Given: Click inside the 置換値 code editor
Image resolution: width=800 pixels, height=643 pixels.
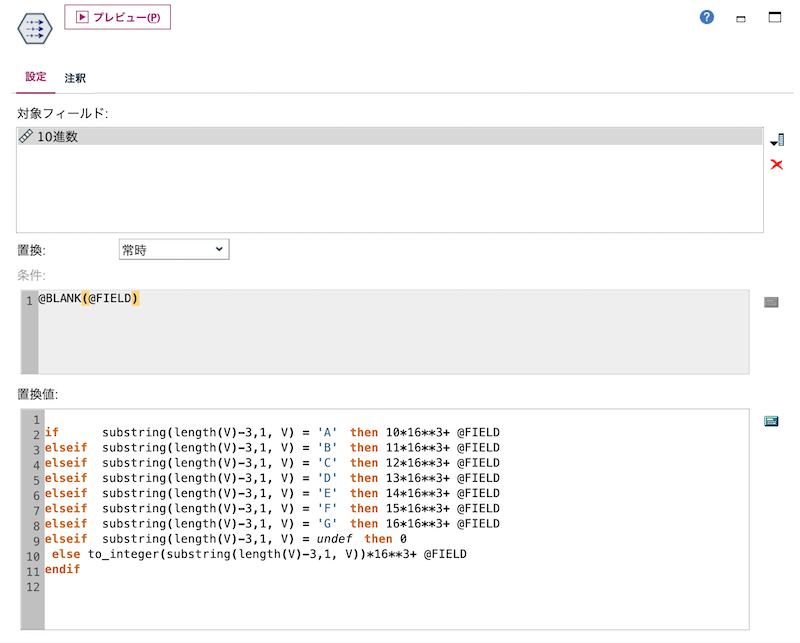Looking at the screenshot, I should 400,500.
